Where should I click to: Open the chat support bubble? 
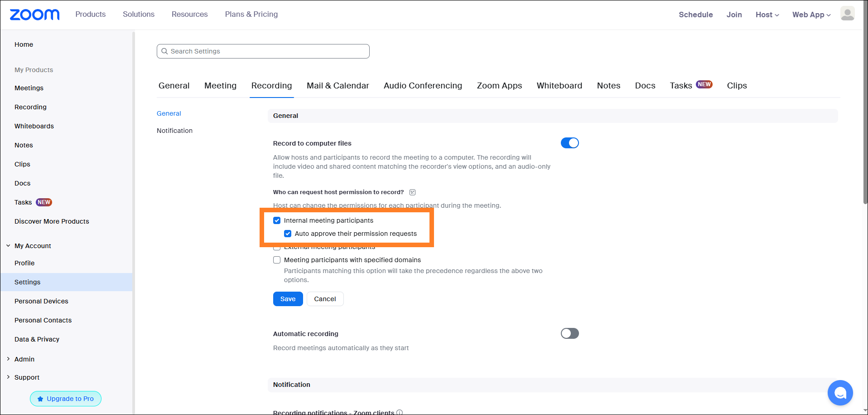(840, 393)
